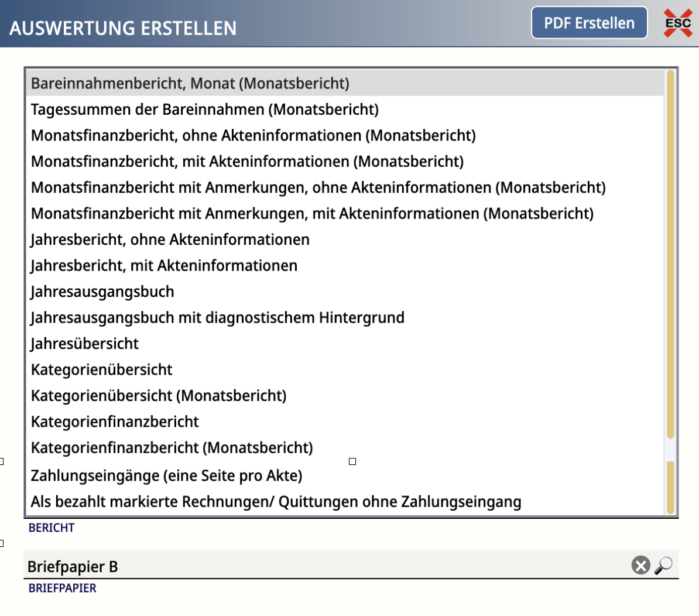Select the Jahresausgangsbuch entry
Viewport: 699px width, 616px height.
coord(102,292)
